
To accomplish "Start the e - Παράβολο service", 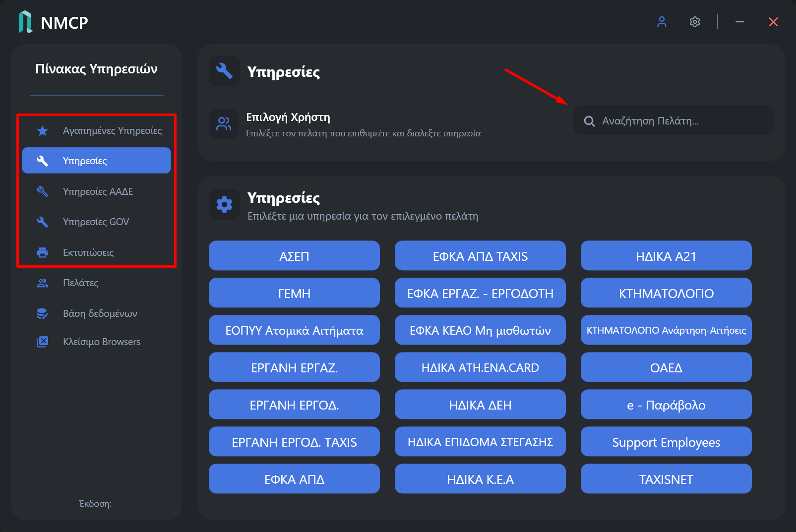I will (666, 405).
